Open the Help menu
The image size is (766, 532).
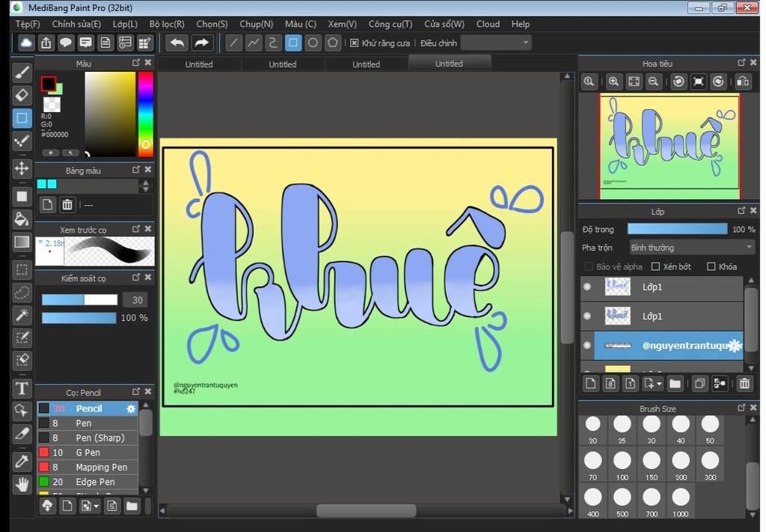[521, 24]
